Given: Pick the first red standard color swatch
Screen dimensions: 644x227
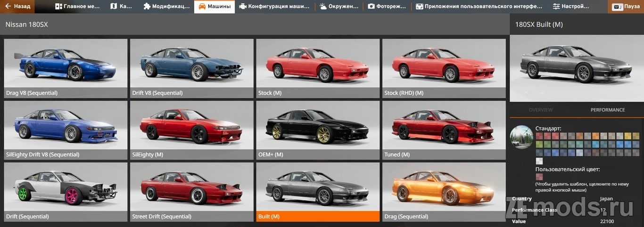Looking at the screenshot, I should 539,136.
